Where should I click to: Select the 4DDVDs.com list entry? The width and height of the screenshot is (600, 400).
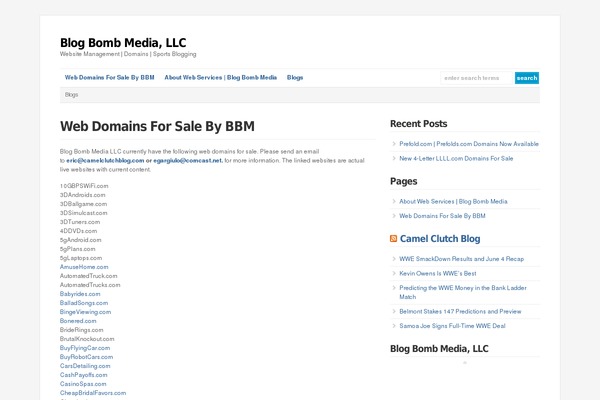click(x=78, y=231)
